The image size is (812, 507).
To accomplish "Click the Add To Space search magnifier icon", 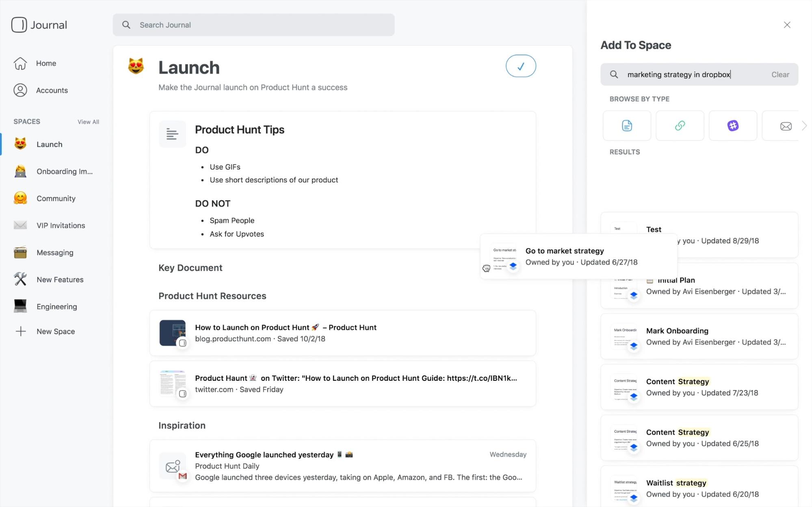I will [614, 74].
